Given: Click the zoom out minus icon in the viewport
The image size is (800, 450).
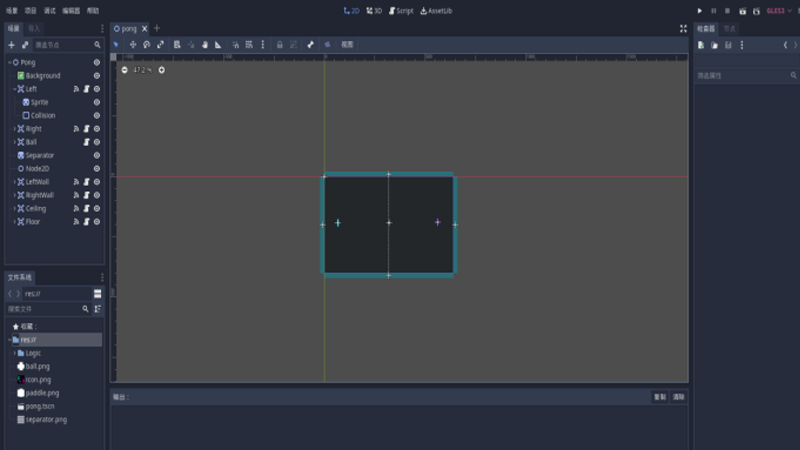Looking at the screenshot, I should click(x=124, y=70).
